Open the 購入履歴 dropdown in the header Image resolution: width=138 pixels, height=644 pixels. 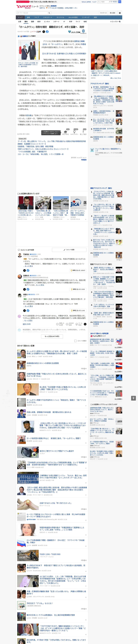[112, 13]
